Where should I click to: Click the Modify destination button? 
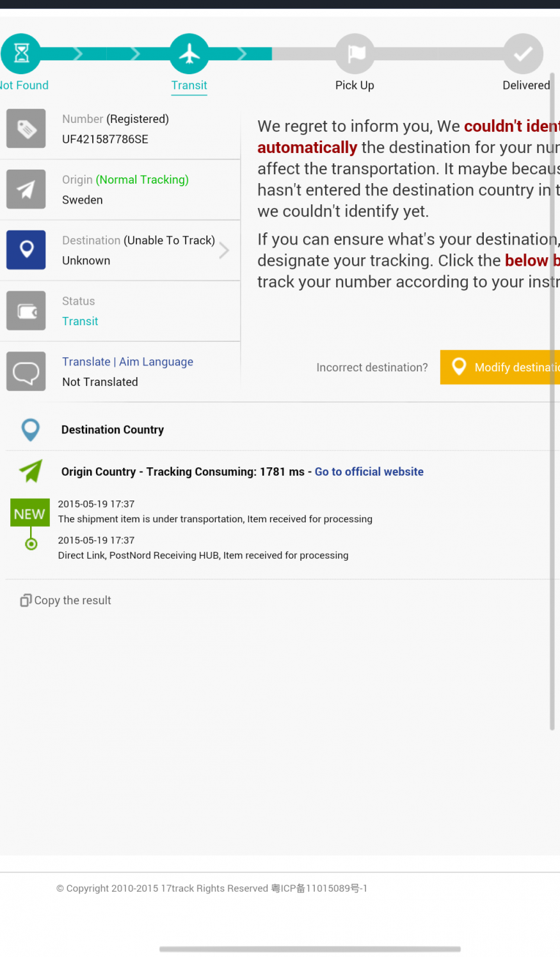click(x=500, y=367)
